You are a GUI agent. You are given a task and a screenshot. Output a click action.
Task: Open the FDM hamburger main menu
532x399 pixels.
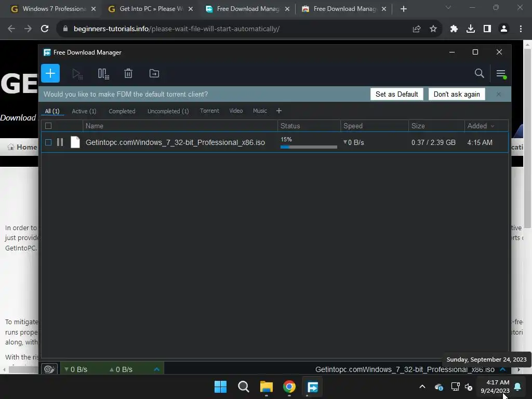pyautogui.click(x=501, y=74)
